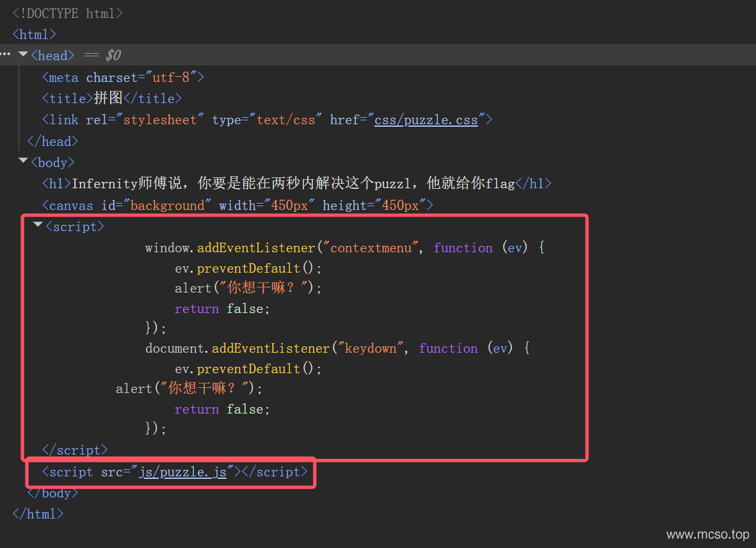Viewport: 756px width, 548px height.
Task: Select the opening html tag
Action: [34, 35]
